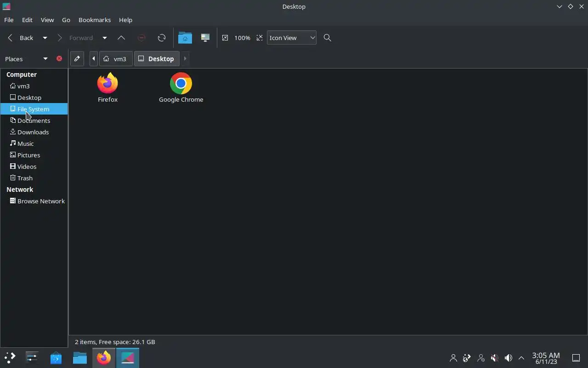Open Videos in the sidebar
The image size is (588, 368).
pyautogui.click(x=34, y=167)
